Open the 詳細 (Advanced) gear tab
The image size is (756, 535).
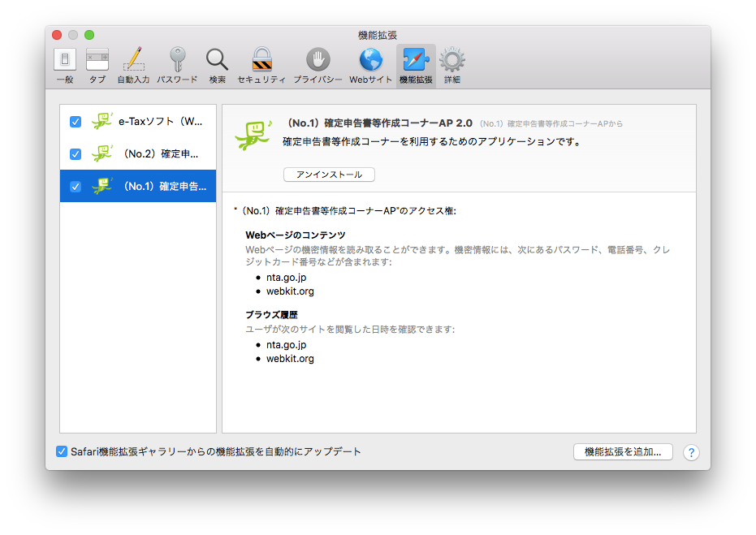click(451, 65)
